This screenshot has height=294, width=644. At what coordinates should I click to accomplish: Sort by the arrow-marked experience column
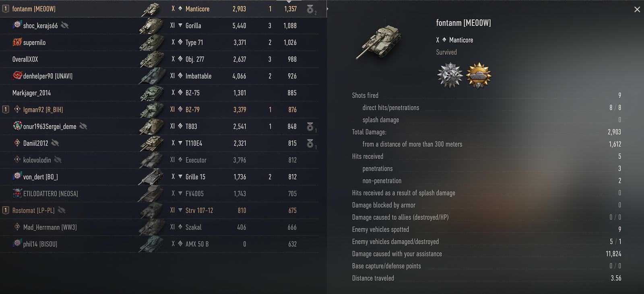(x=289, y=2)
